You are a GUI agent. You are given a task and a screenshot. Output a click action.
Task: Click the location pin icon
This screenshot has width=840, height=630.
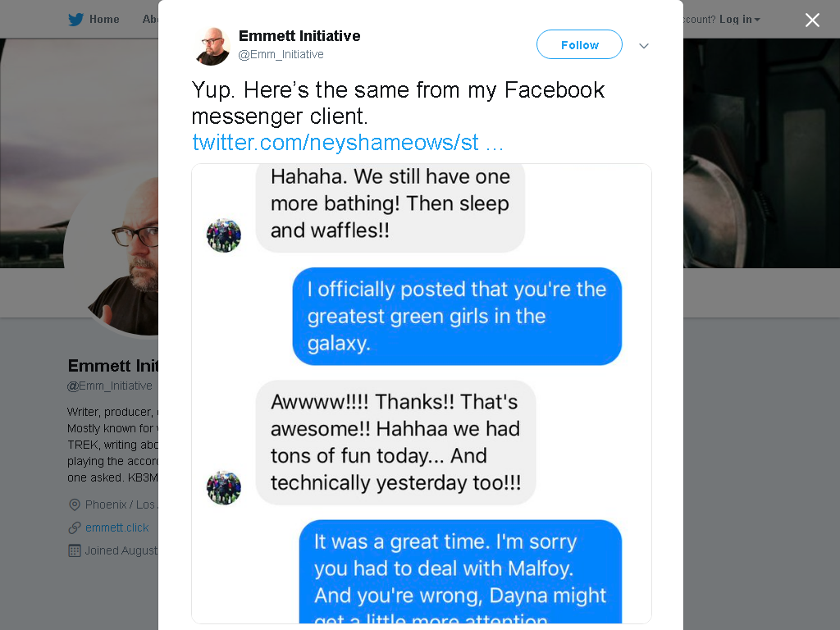(75, 504)
